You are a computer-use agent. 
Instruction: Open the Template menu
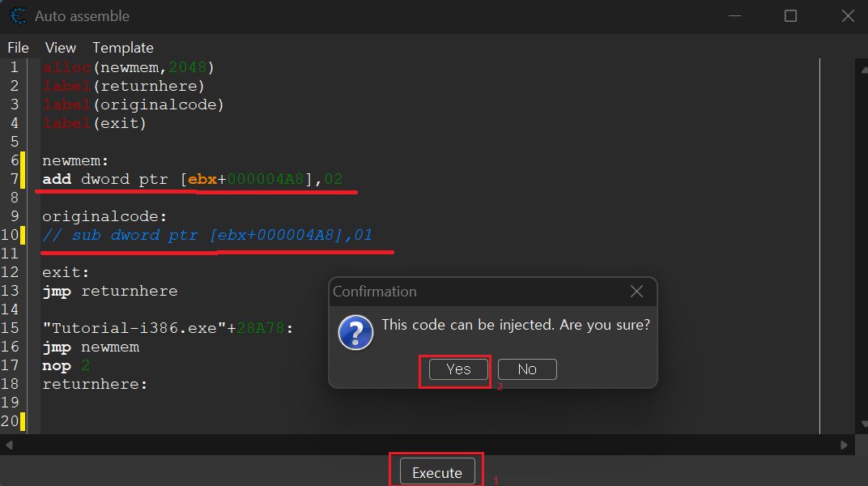pos(123,48)
